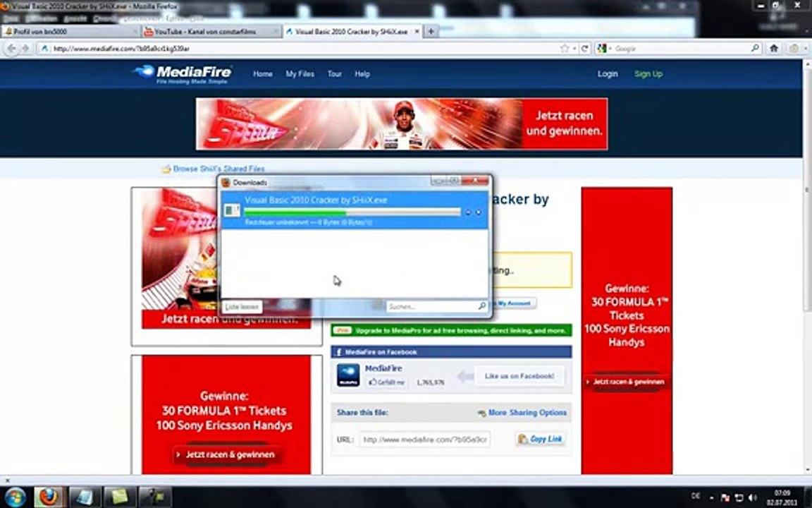Open Help in MediaFire nav

coord(362,74)
